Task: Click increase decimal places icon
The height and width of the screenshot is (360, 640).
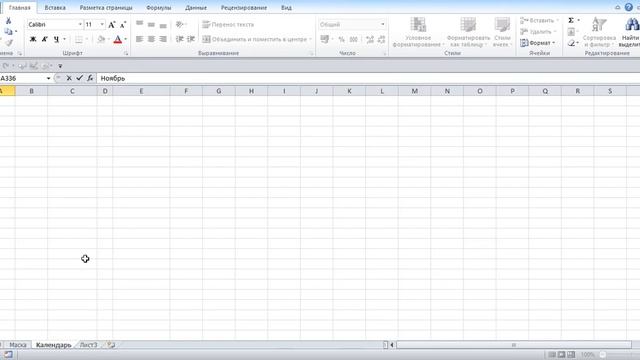Action: point(370,39)
